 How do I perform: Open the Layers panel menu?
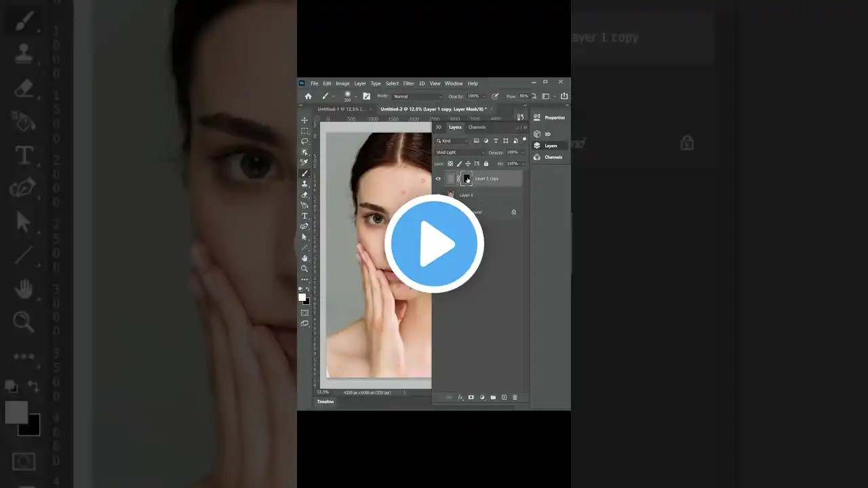[x=526, y=127]
